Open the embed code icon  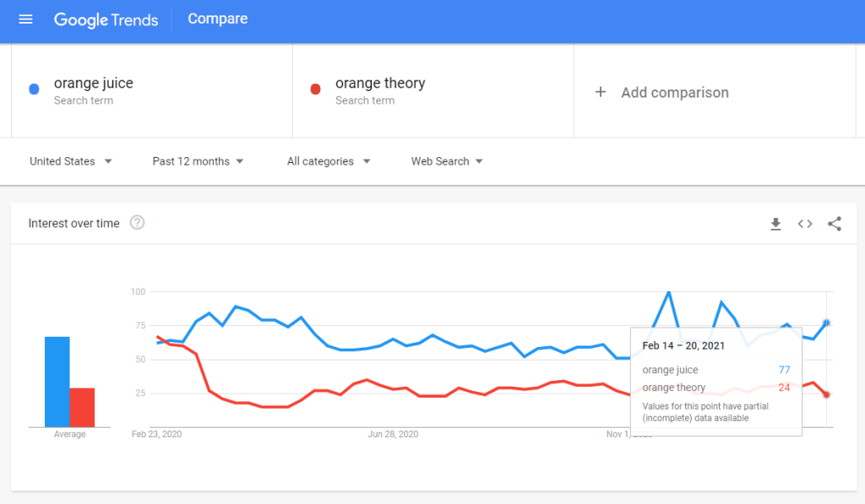[x=805, y=224]
